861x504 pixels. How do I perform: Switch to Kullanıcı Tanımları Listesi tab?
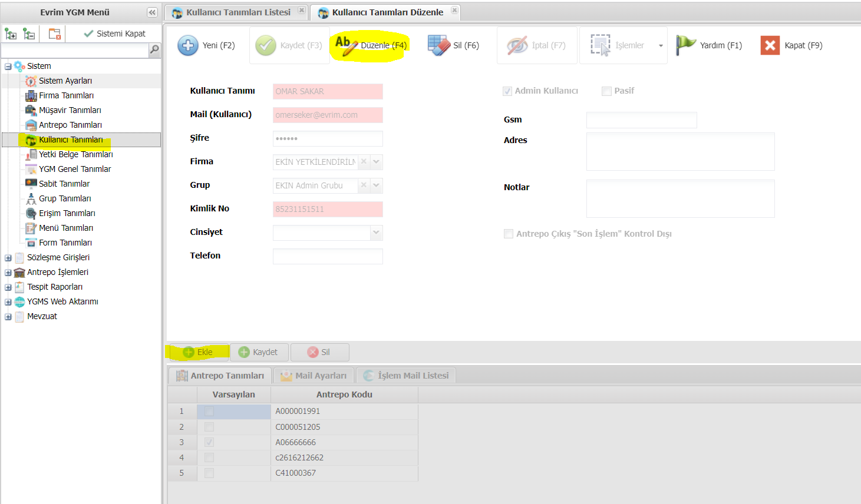(x=237, y=12)
